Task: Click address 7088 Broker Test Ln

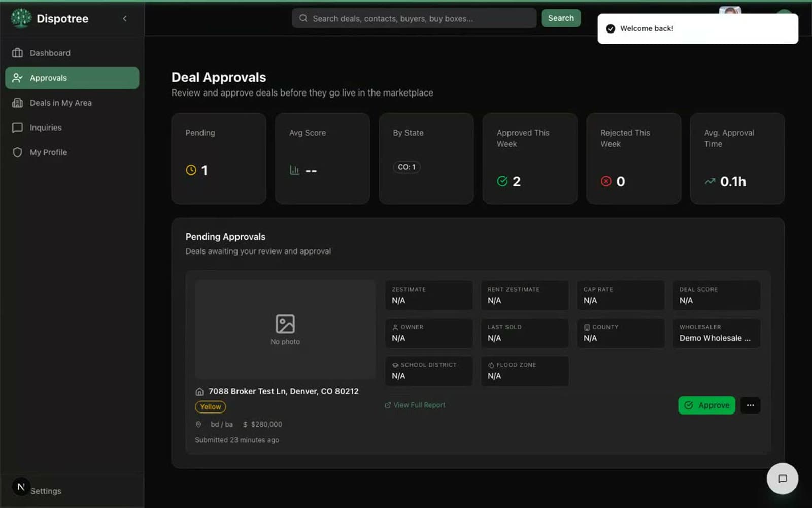Action: pyautogui.click(x=283, y=391)
